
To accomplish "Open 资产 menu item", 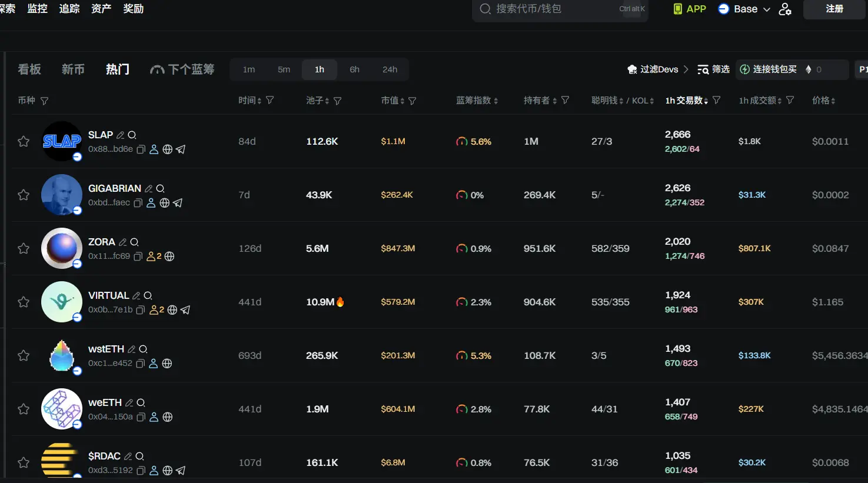I will (x=101, y=9).
